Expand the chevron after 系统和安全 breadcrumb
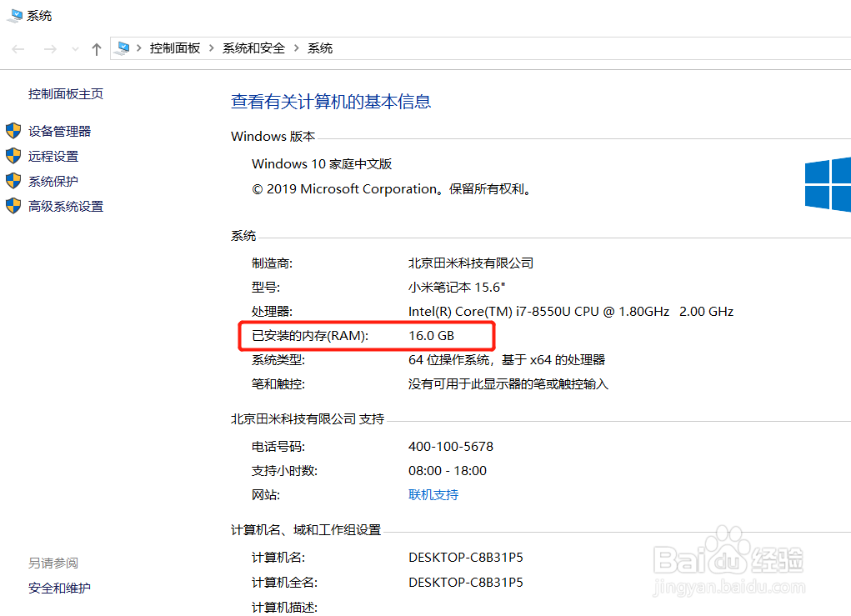 tap(297, 48)
